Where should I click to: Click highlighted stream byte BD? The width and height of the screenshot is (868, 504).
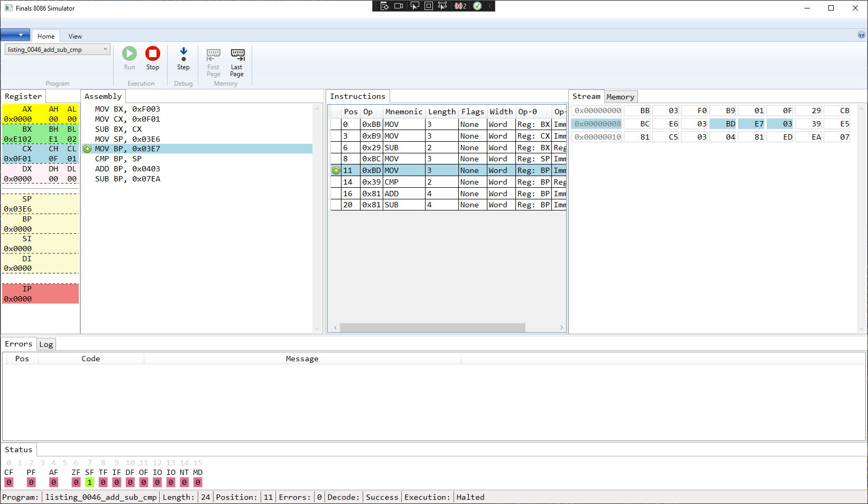click(x=724, y=124)
